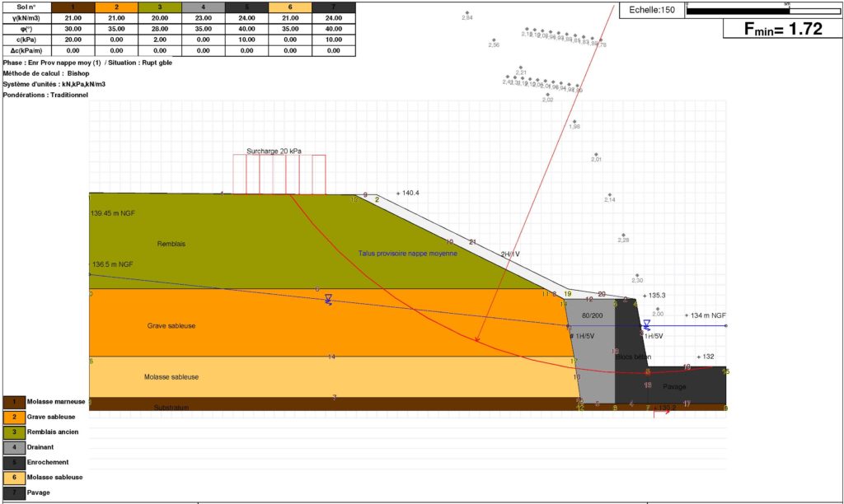This screenshot has width=844, height=504.
Task: Select the Surcharge 20 kPa label
Action: [x=274, y=152]
